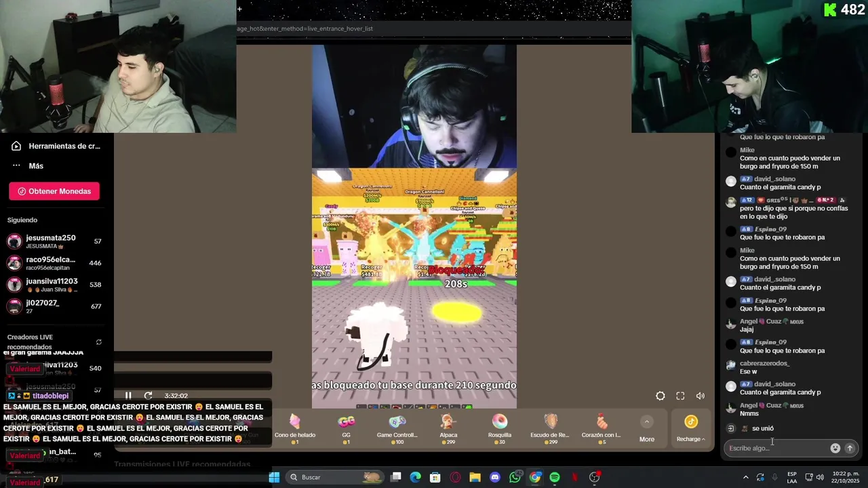Open juansilva11203 in the Siguiendo list
Screen dimensions: 868x488
pyautogui.click(x=54, y=285)
